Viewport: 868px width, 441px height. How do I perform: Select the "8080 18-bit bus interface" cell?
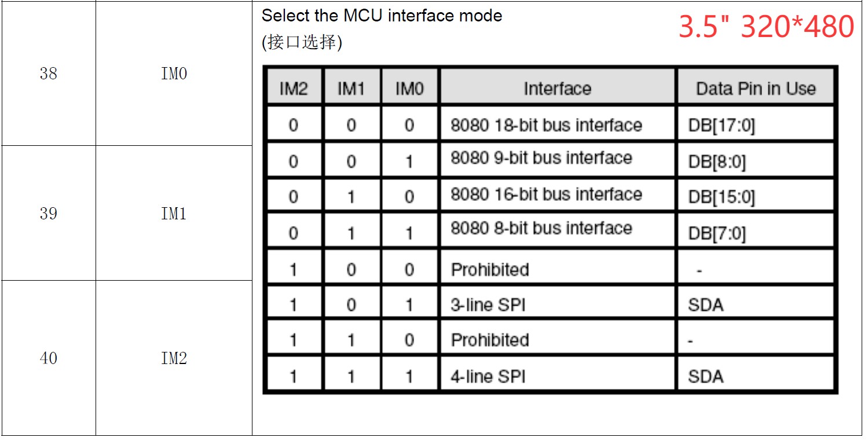pos(546,125)
